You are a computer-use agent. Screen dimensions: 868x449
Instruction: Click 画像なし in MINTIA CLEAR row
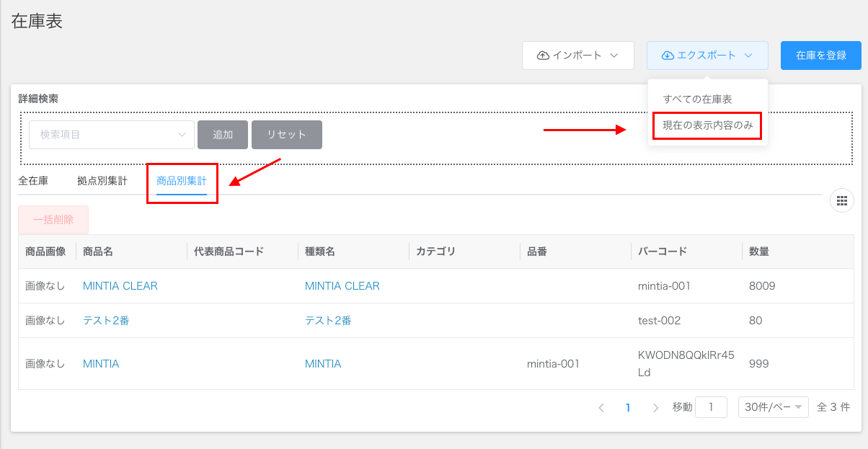45,286
